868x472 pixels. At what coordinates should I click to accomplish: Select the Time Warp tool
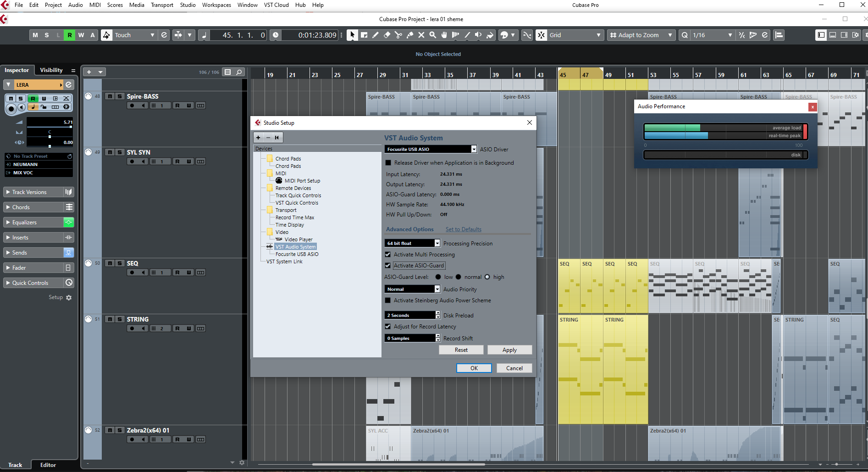(456, 35)
